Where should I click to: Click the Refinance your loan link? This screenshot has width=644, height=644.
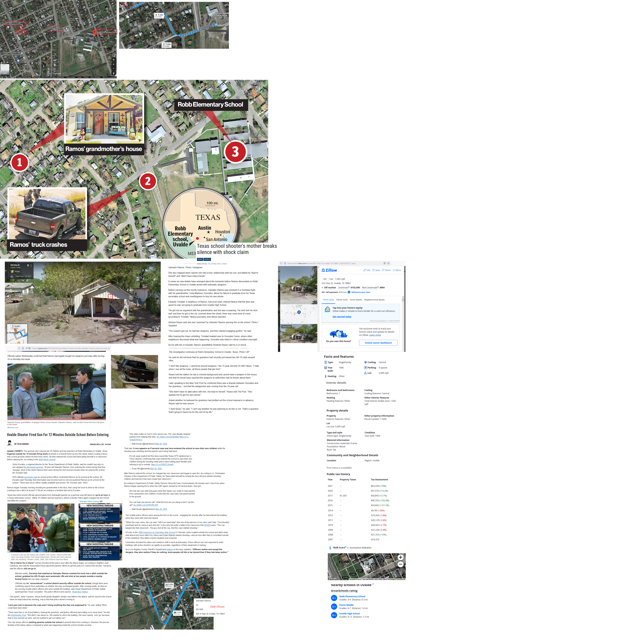(361, 292)
